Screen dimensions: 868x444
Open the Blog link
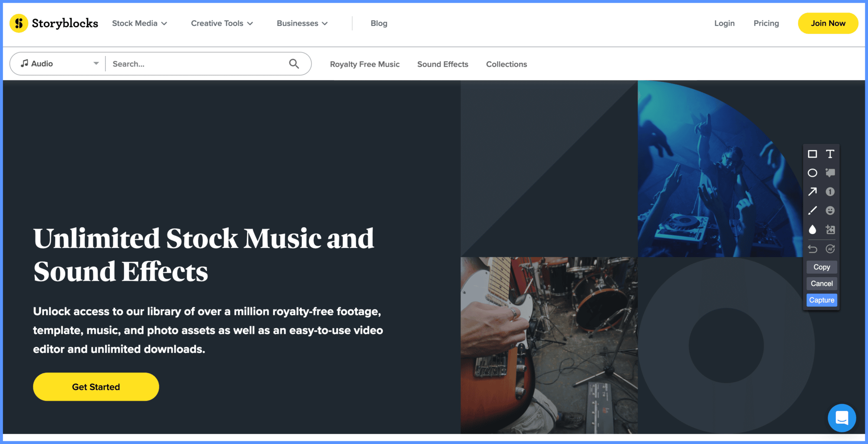pos(379,23)
